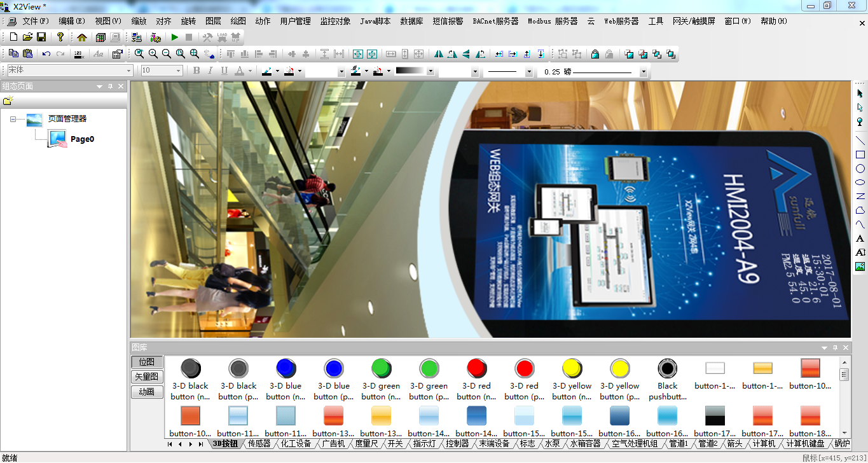Start run mode with the green play icon
This screenshot has height=463, width=868.
[175, 38]
